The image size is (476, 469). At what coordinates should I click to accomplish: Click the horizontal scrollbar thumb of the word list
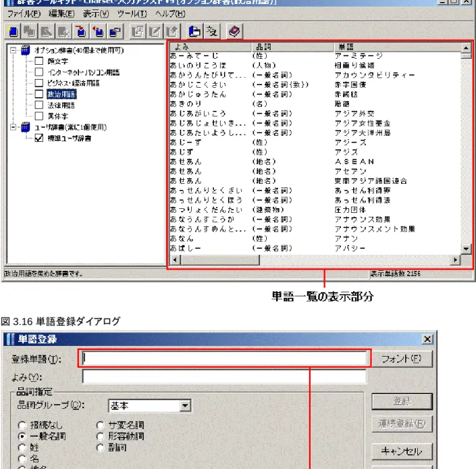(220, 260)
